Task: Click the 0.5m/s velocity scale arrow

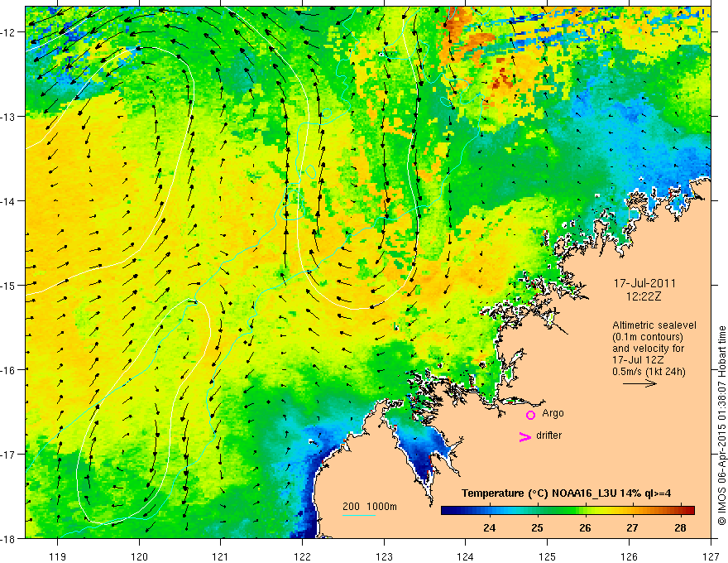Action: (639, 383)
